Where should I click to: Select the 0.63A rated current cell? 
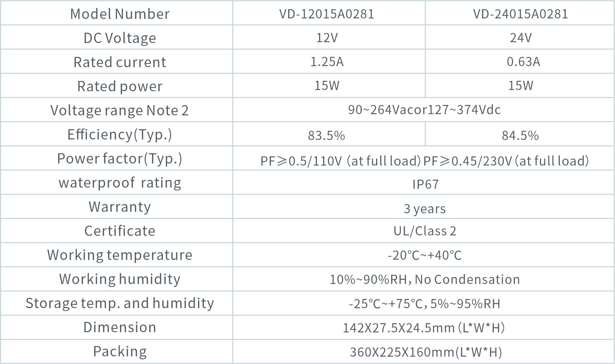tap(523, 62)
